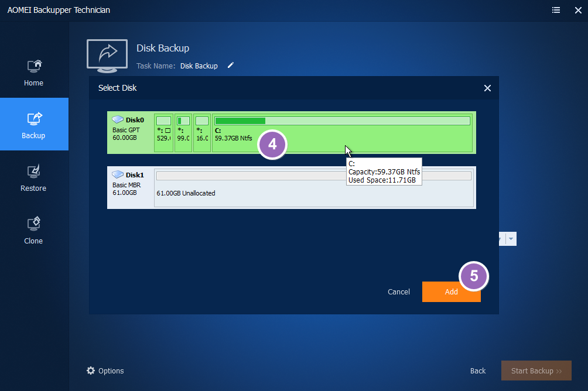
Task: Click the Options gear icon
Action: pyautogui.click(x=91, y=371)
